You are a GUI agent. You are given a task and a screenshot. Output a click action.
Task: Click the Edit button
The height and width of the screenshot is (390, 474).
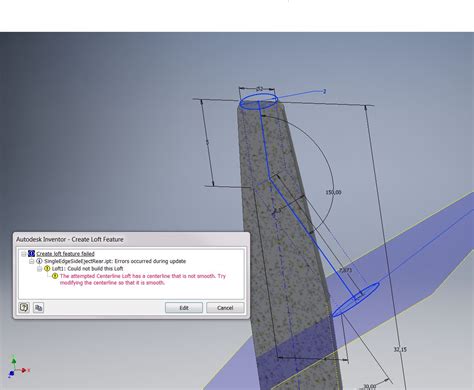[x=184, y=308]
